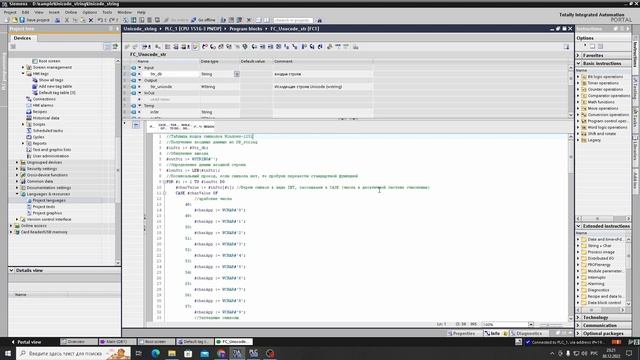Image resolution: width=640 pixels, height=360 pixels.
Task: Select the Main (OB1) editor tab in bottom bar
Action: 118,342
